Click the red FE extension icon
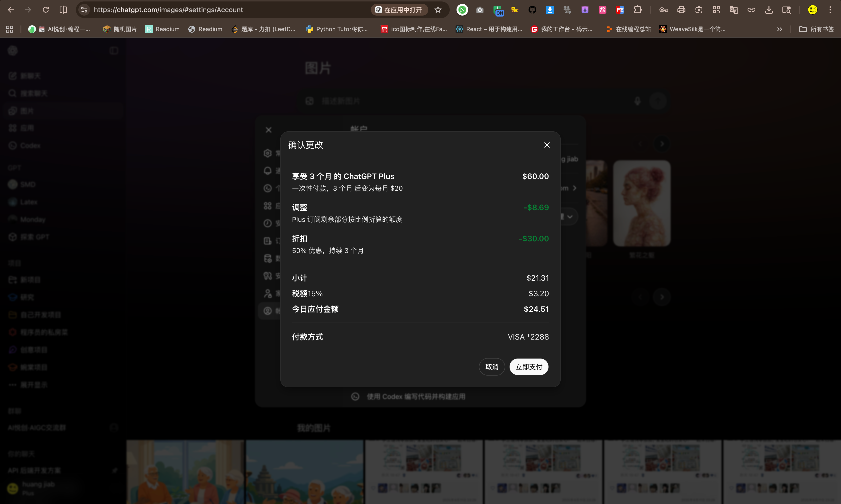This screenshot has height=504, width=841. tap(620, 10)
